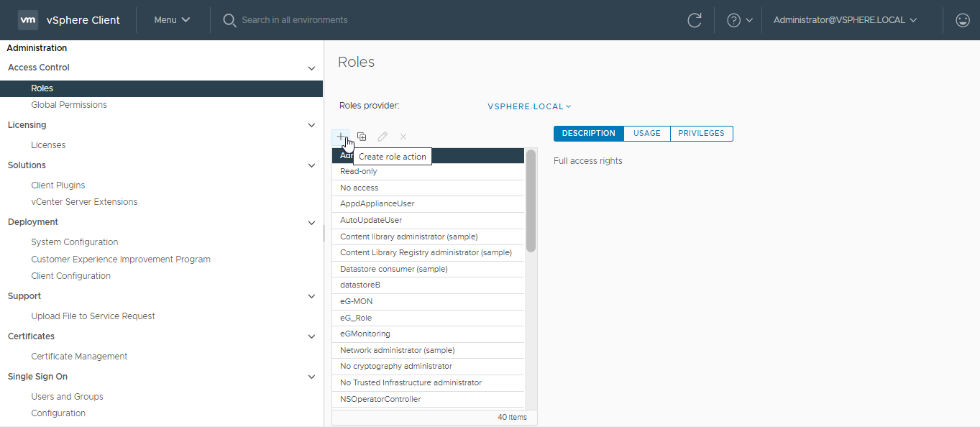Viewport: 980px width, 427px height.
Task: Open Licenses in the sidebar
Action: click(48, 145)
